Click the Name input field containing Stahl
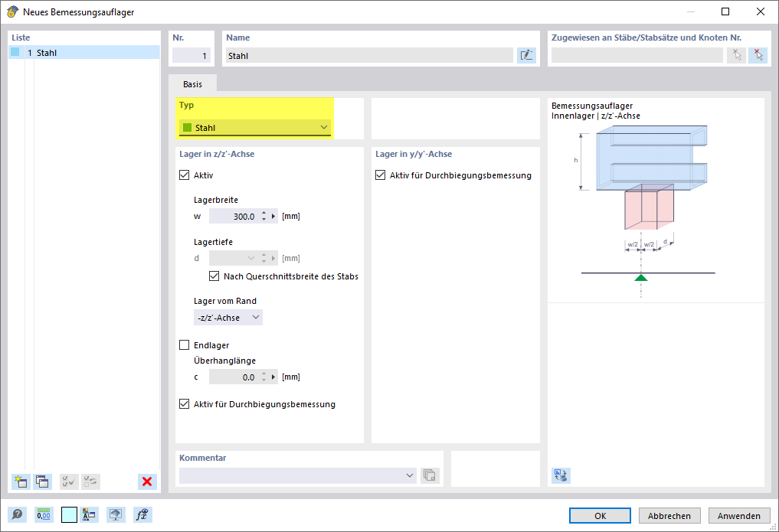Screen dimensions: 779x532 tap(369, 56)
